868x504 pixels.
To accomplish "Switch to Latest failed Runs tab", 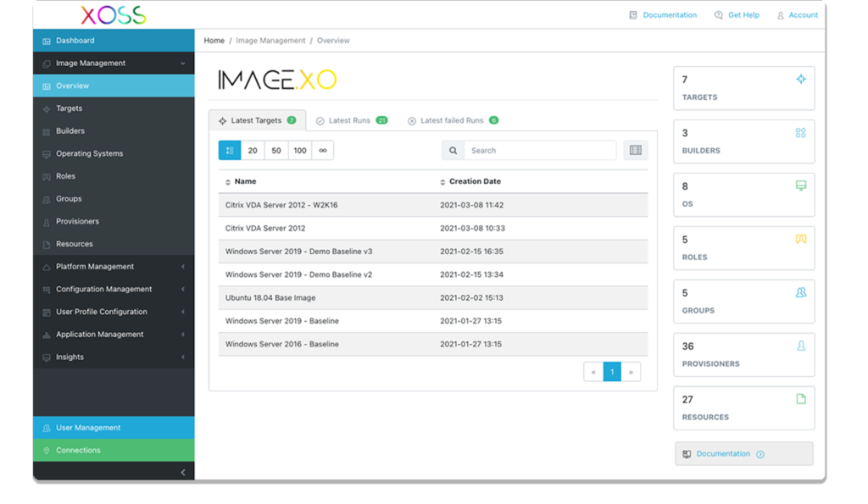I will [453, 120].
